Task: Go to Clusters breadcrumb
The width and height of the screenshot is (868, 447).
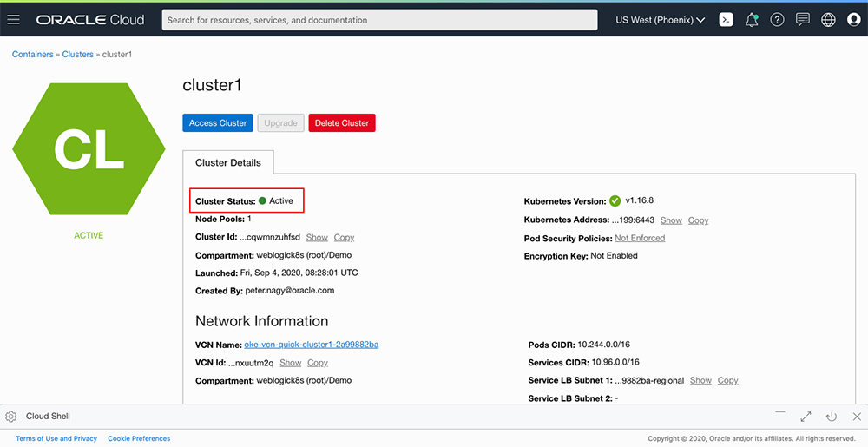Action: pyautogui.click(x=77, y=54)
